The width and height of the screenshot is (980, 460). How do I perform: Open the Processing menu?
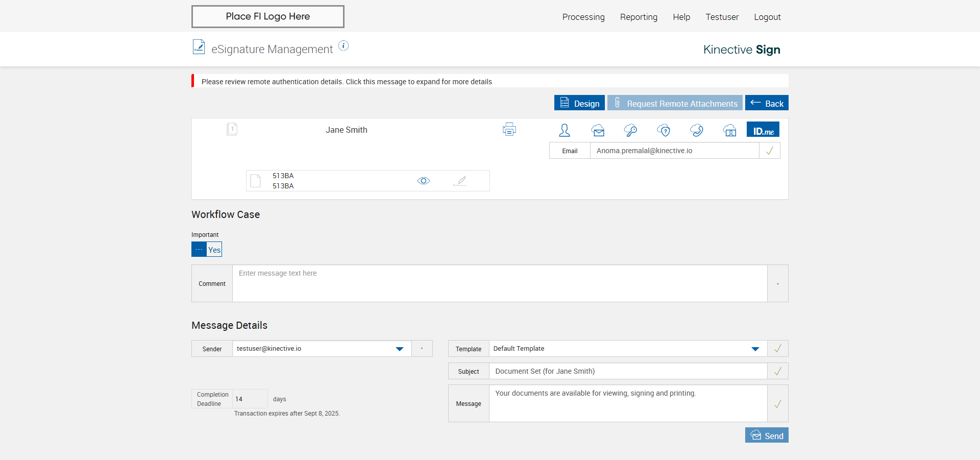[583, 17]
